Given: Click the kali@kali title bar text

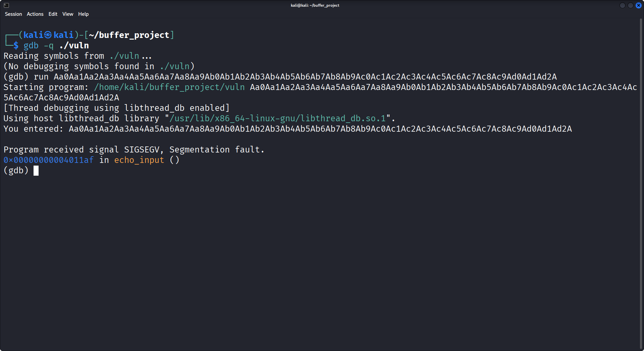Looking at the screenshot, I should (315, 5).
